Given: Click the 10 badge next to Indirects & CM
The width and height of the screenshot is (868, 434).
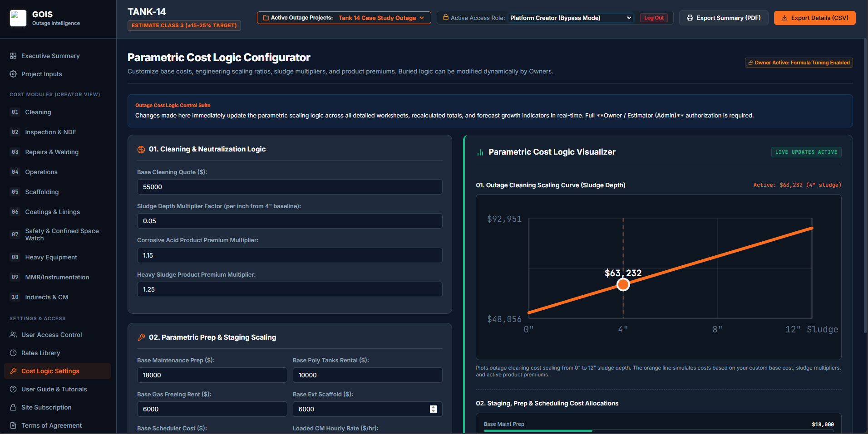Looking at the screenshot, I should 15,297.
